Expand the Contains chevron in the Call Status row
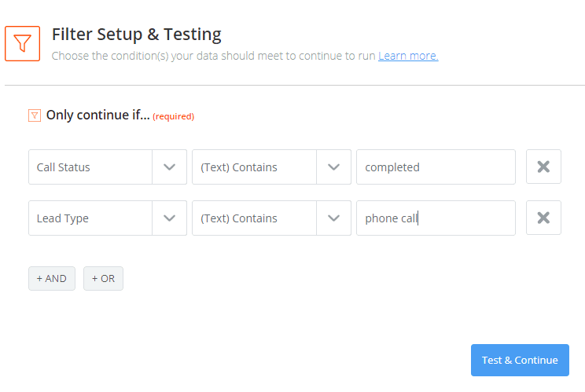The image size is (585, 392). (x=333, y=167)
